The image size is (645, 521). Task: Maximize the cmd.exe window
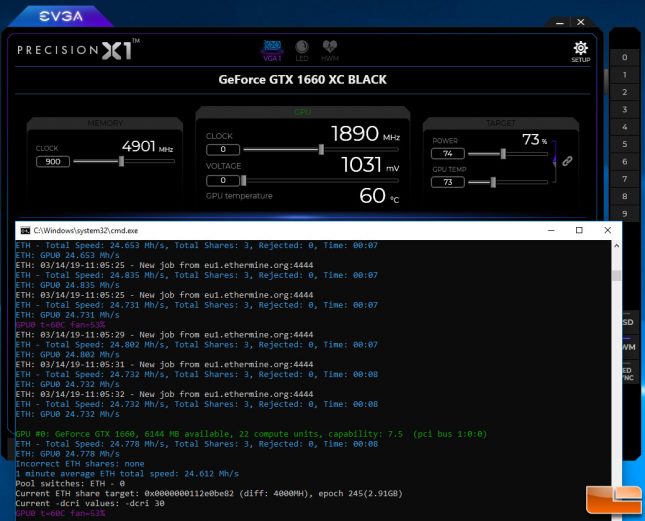(x=579, y=230)
